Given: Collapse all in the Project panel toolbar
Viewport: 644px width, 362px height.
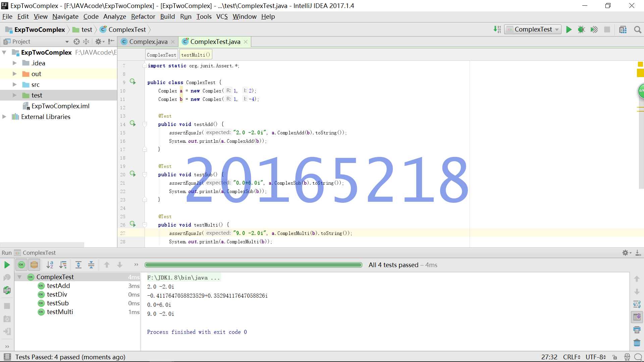Looking at the screenshot, I should point(86,42).
